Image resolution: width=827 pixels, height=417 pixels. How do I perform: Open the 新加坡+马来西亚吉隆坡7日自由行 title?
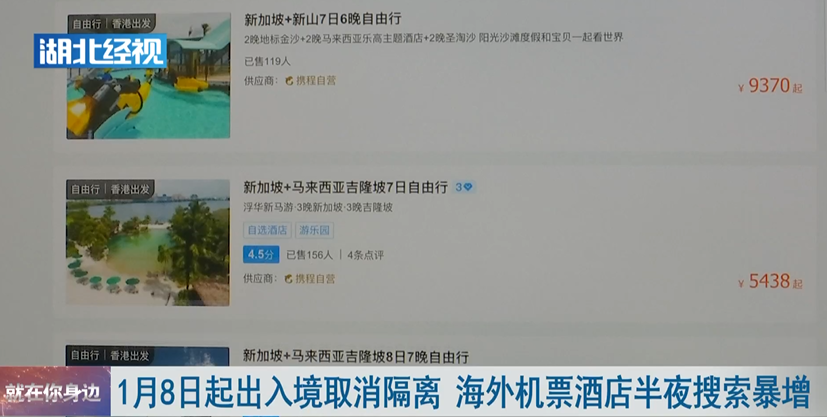(x=345, y=187)
